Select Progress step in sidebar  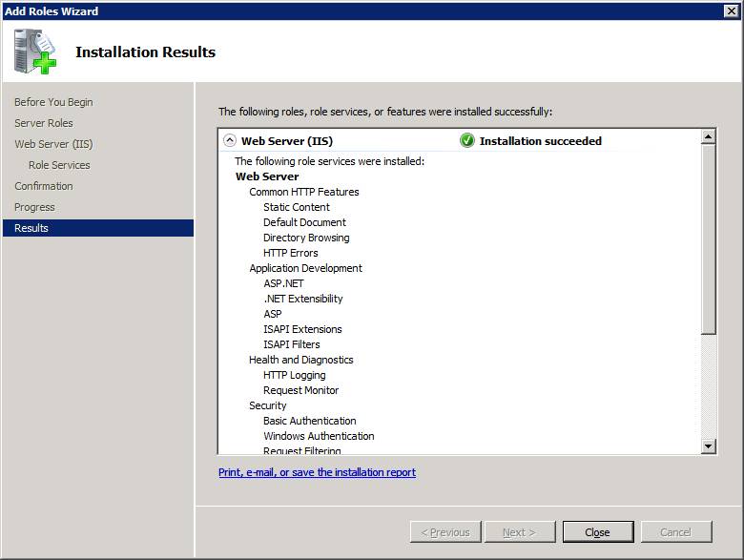34,207
